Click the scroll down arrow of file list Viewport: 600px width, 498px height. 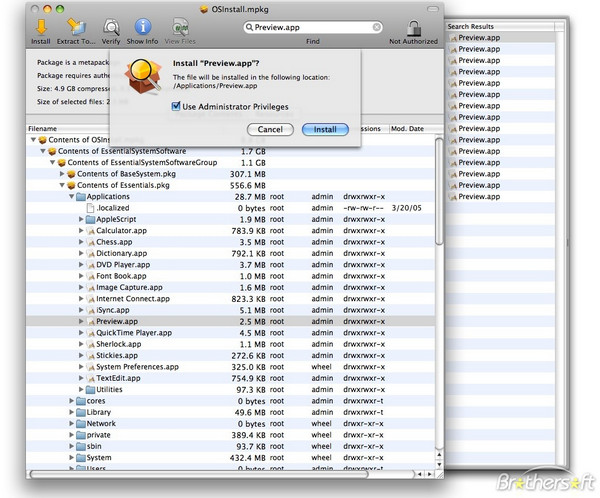tap(439, 465)
